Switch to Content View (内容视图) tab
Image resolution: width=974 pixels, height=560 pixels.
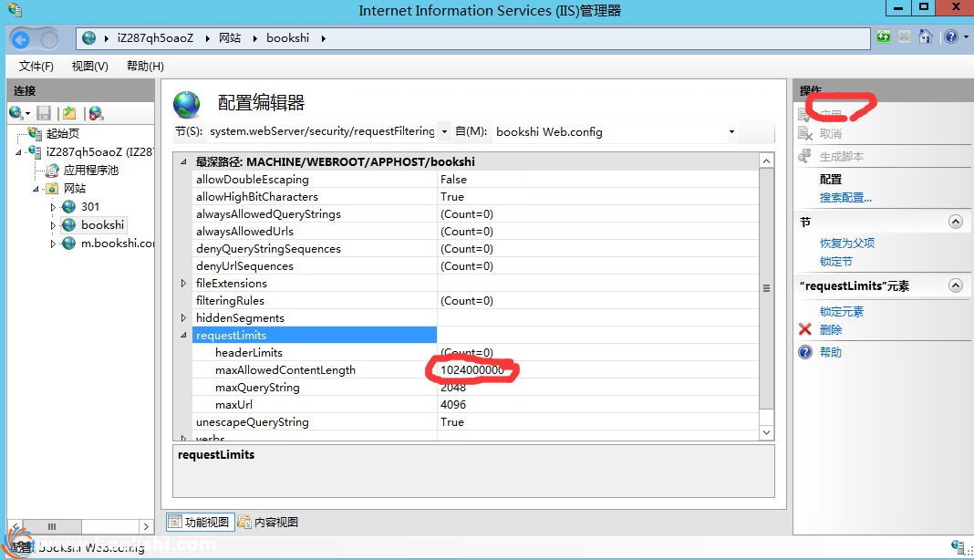(x=269, y=522)
